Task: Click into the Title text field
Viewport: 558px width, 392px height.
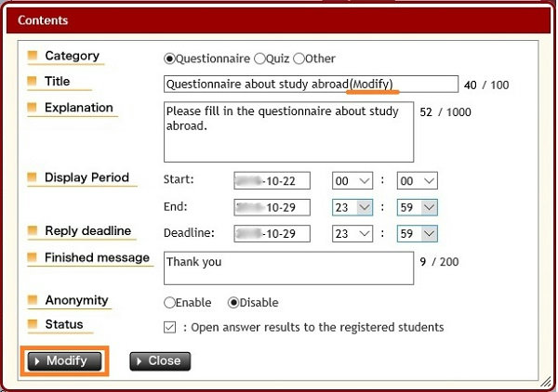Action: 310,85
